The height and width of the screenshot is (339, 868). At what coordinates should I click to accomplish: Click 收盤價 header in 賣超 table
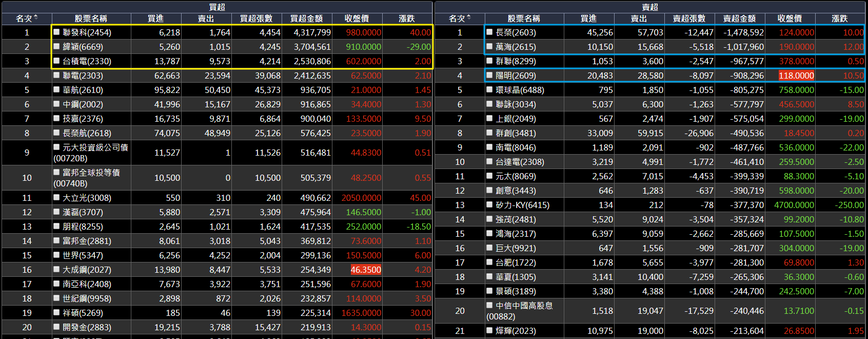click(790, 18)
